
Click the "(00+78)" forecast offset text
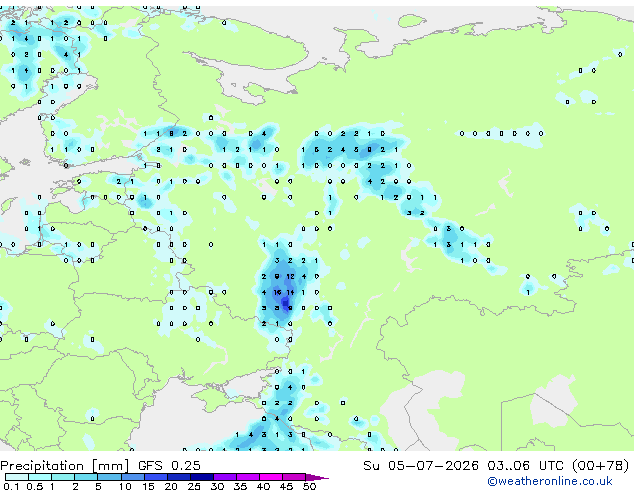pos(600,466)
